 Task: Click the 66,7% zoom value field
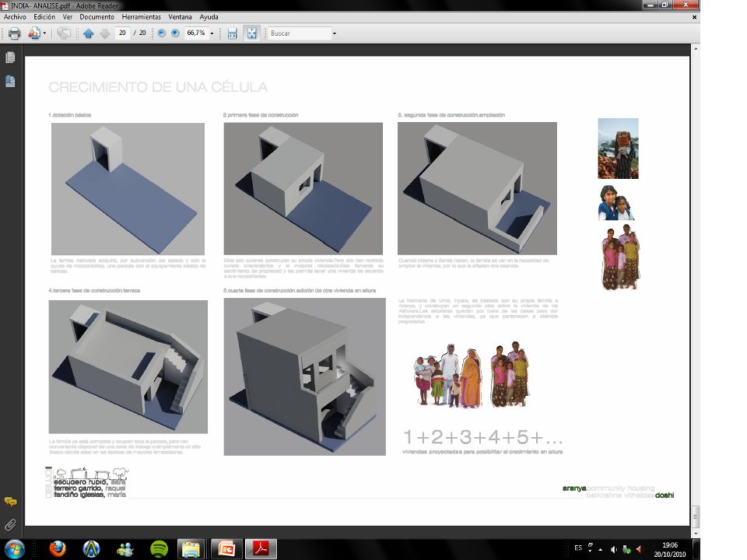point(196,33)
